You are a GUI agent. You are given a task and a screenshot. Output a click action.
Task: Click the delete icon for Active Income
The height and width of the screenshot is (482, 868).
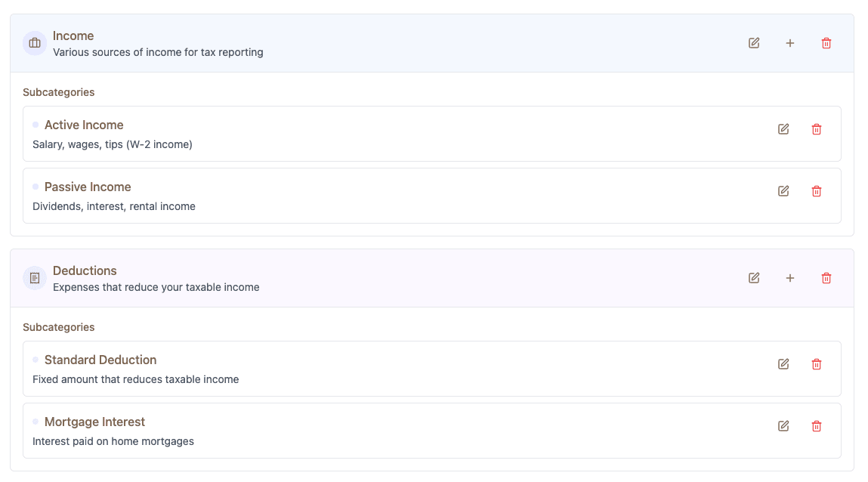tap(817, 129)
